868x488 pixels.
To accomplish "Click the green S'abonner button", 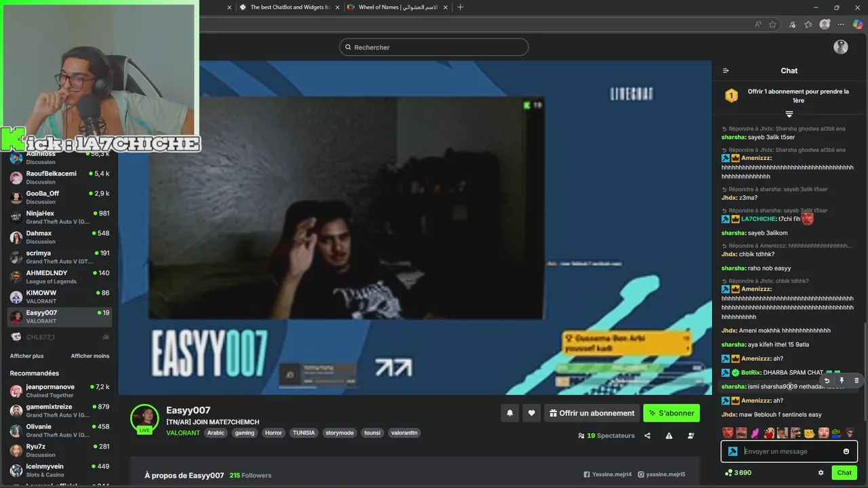I will pos(671,413).
